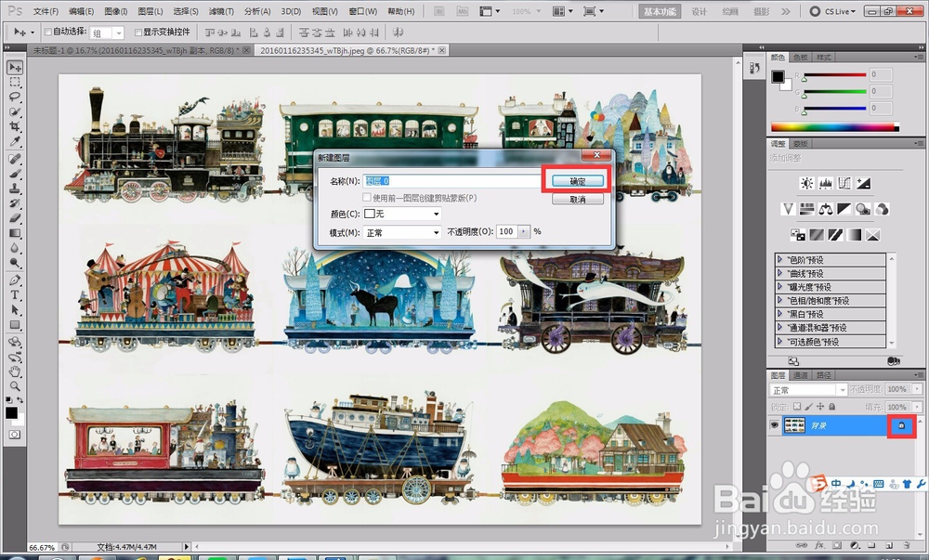Select the Zoom tool
The image size is (929, 560).
pos(15,386)
